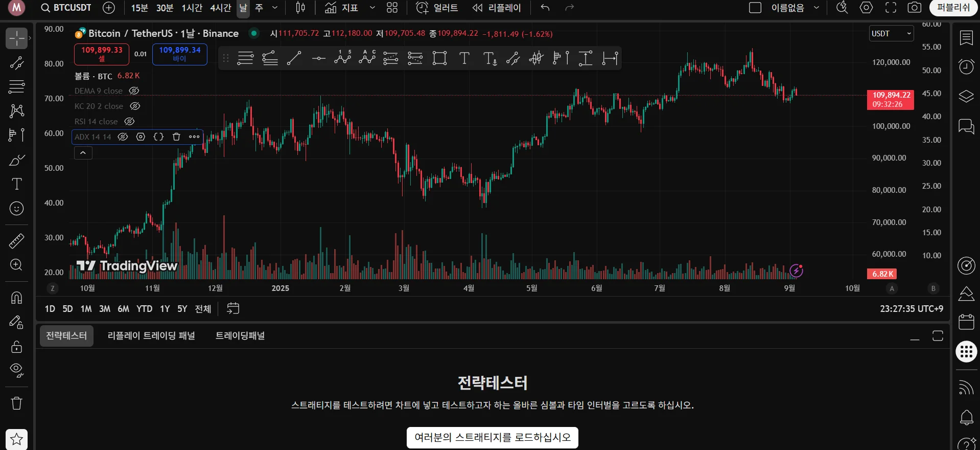Click the red 109,899.33 sell button
Image resolution: width=980 pixels, height=450 pixels.
[102, 54]
